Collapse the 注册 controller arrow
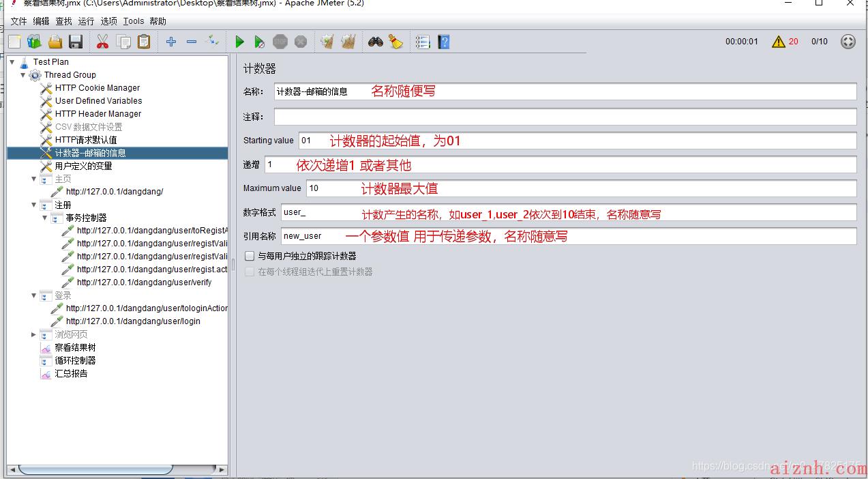Image resolution: width=868 pixels, height=479 pixels. (x=34, y=205)
